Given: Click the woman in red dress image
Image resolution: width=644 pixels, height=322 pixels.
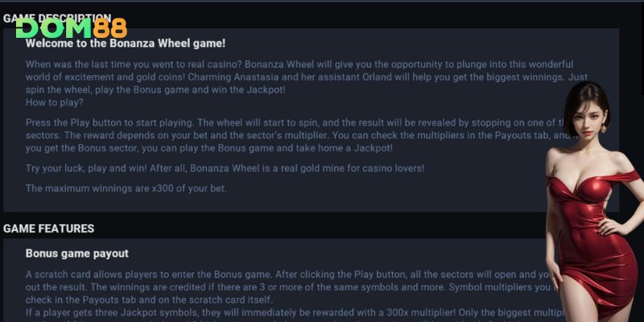Looking at the screenshot, I should pyautogui.click(x=594, y=201).
